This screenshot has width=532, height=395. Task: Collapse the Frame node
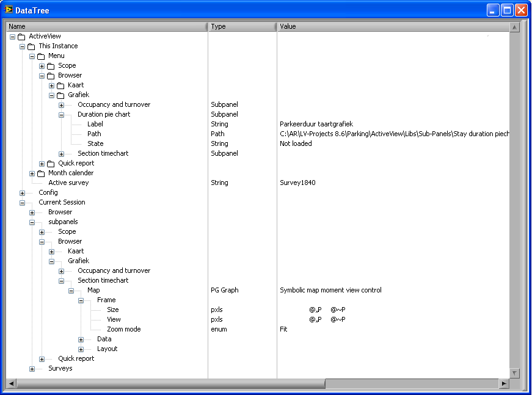pyautogui.click(x=81, y=300)
